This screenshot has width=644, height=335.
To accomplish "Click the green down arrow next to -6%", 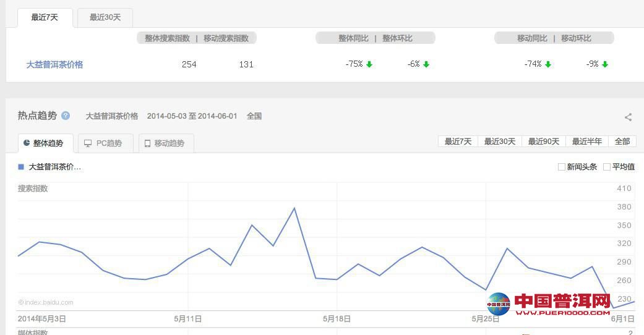I will (x=426, y=64).
